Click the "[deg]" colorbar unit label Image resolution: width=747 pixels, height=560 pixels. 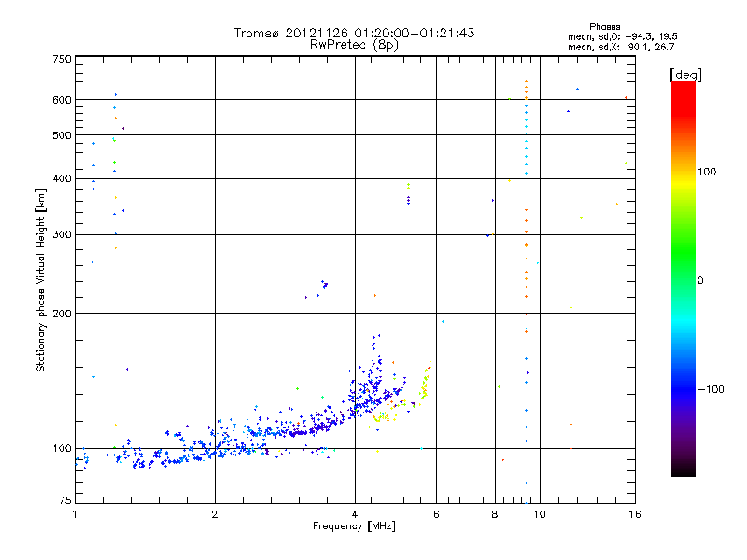coord(685,75)
